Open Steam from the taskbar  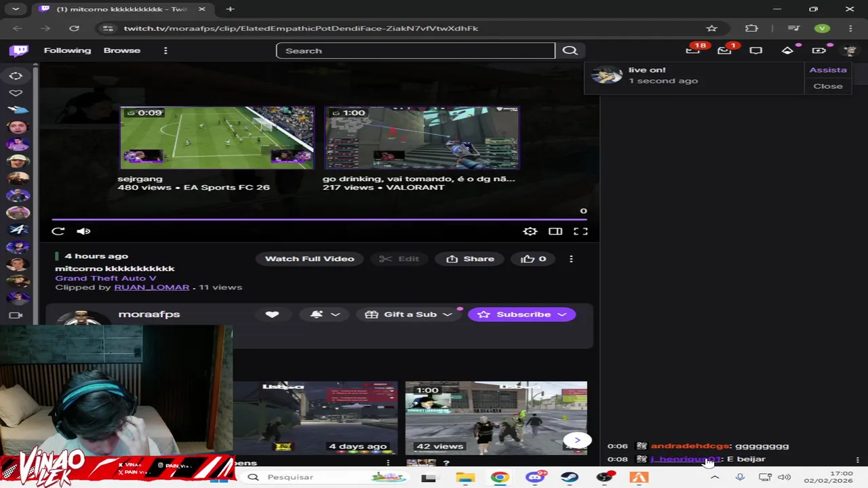point(570,477)
